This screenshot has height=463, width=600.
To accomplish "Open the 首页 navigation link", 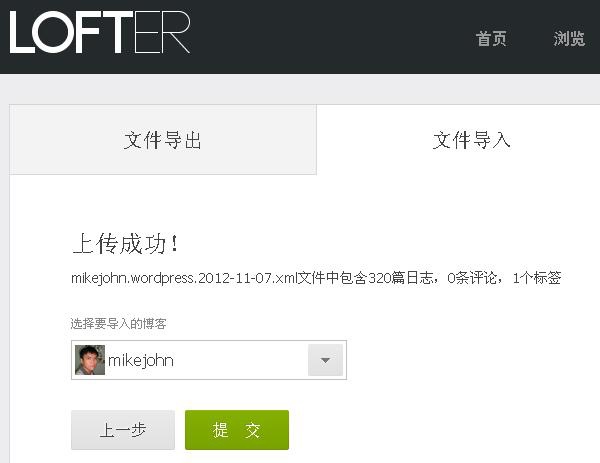I will point(491,39).
